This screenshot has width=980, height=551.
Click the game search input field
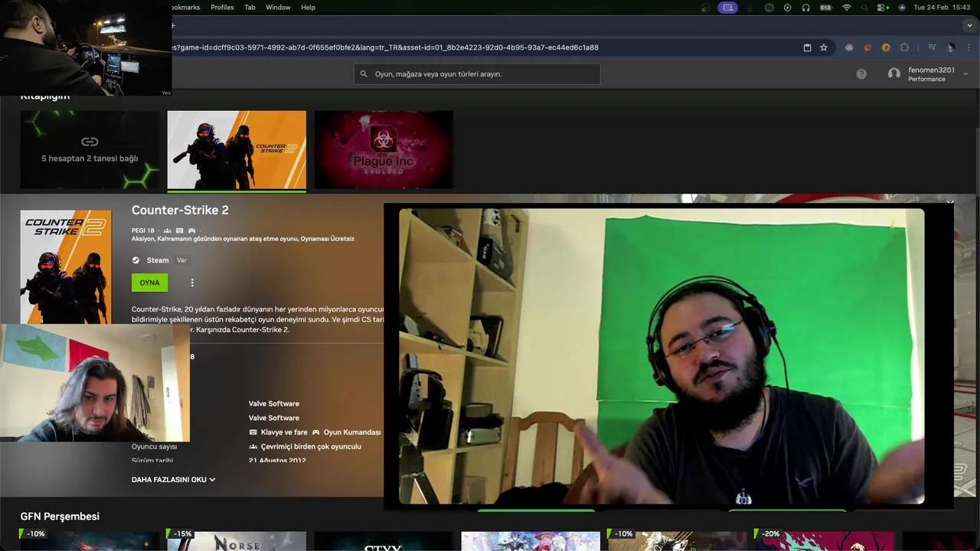[x=477, y=74]
